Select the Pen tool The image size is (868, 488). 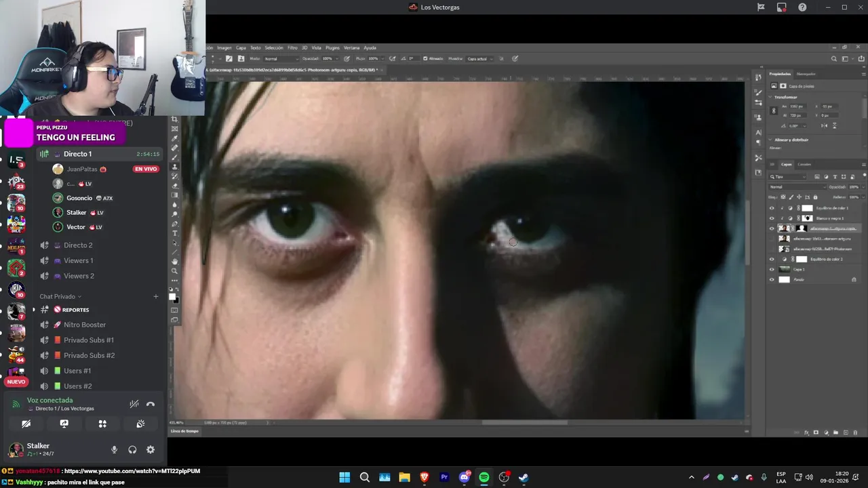pyautogui.click(x=175, y=224)
